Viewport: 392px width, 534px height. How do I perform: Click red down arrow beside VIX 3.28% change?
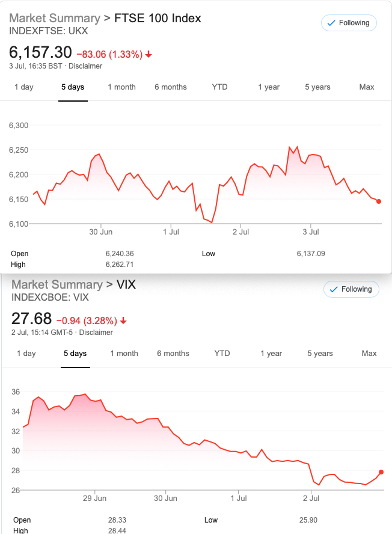(123, 321)
